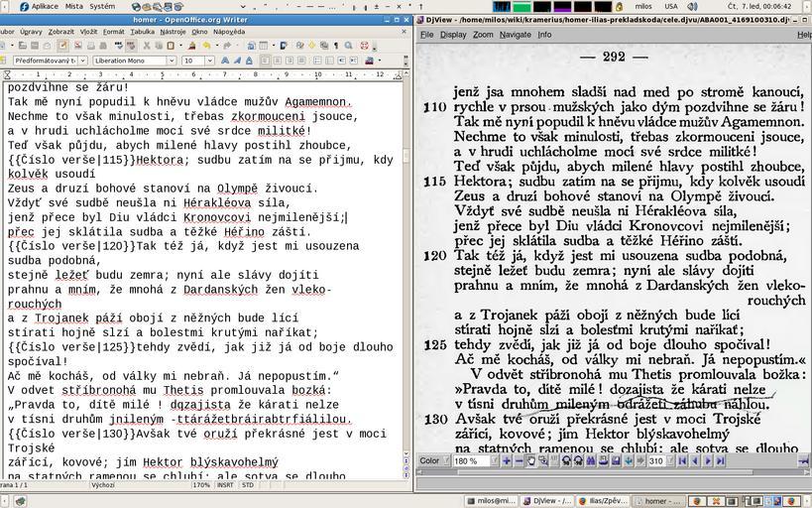Go to the last page in DjView
The width and height of the screenshot is (812, 508).
point(721,460)
